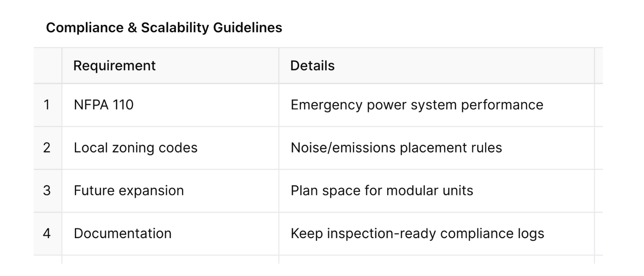This screenshot has width=644, height=276.
Task: Click the empty third-column cell in Documentation row
Action: 599,233
